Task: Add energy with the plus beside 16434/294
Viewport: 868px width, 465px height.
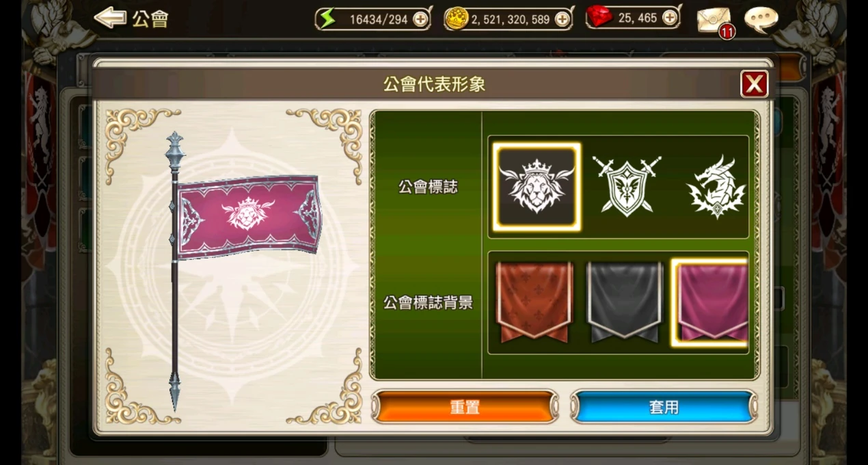Action: coord(420,19)
